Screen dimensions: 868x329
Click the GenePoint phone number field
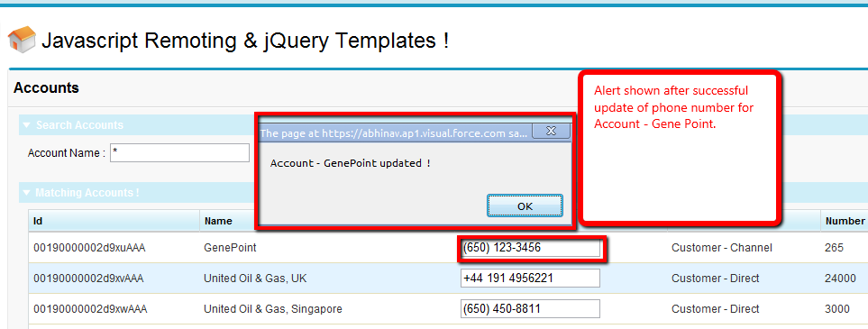click(530, 248)
